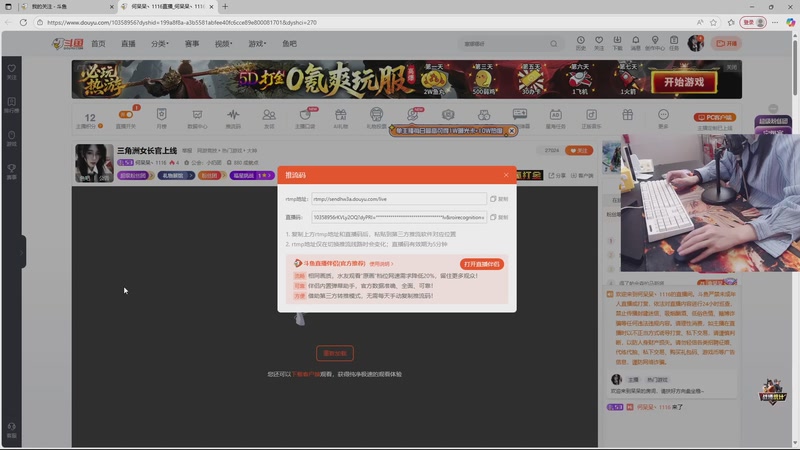Add page to browser favorites star

point(713,22)
